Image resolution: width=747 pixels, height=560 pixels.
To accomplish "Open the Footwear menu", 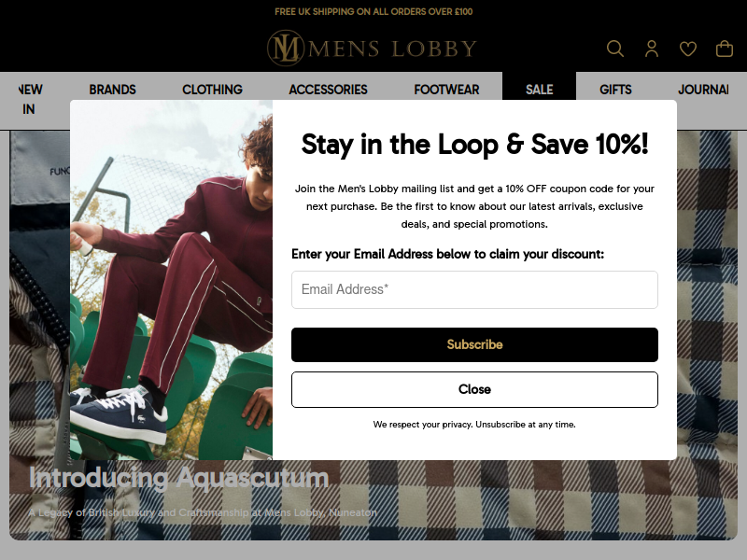I will click(x=446, y=90).
